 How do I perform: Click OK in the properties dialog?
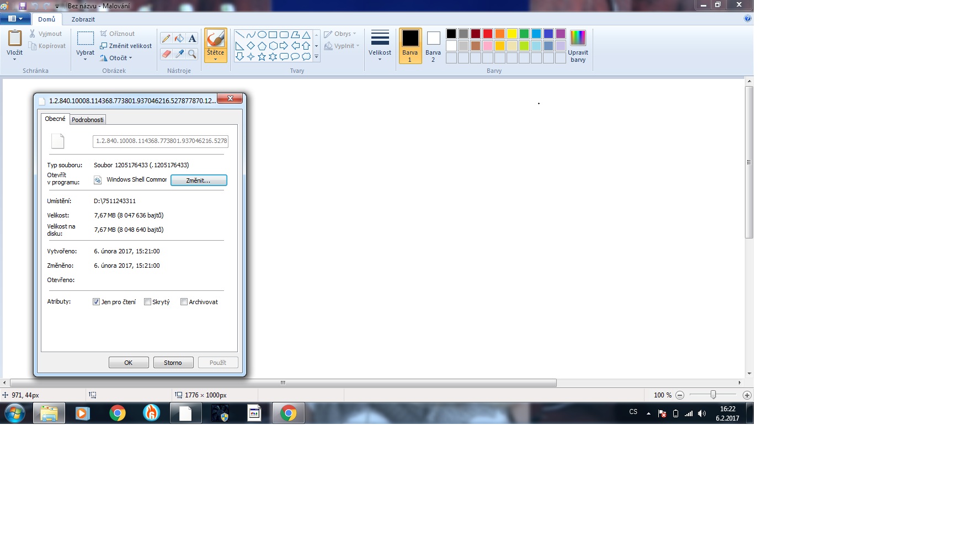(129, 363)
